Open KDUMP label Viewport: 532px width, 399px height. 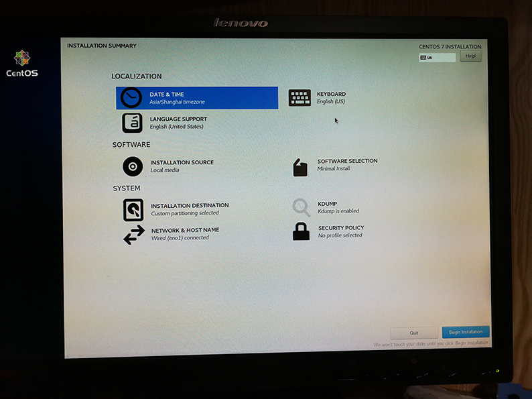[x=328, y=204]
